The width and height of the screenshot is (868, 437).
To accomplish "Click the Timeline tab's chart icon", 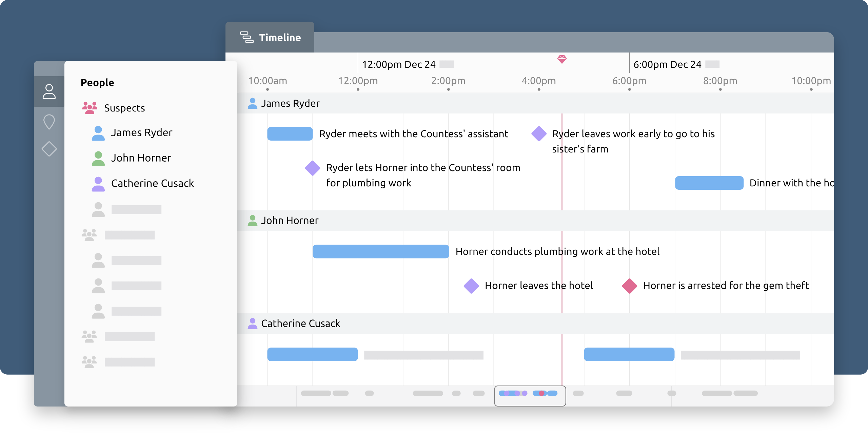I will point(247,38).
